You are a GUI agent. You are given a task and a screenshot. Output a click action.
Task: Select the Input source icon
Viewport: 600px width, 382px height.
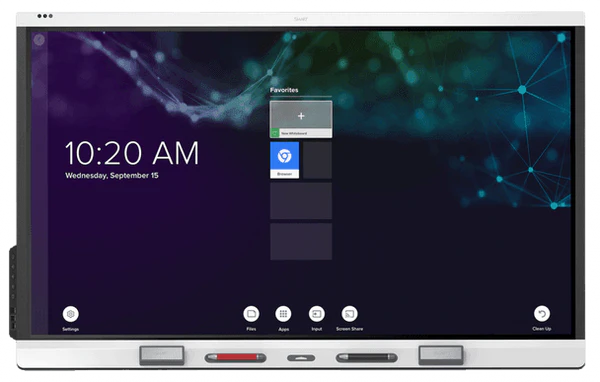coord(317,314)
